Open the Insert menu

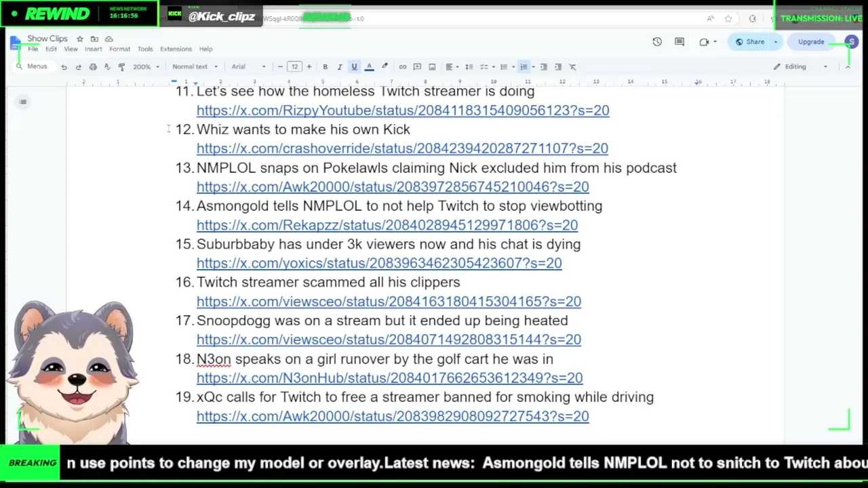[x=93, y=49]
